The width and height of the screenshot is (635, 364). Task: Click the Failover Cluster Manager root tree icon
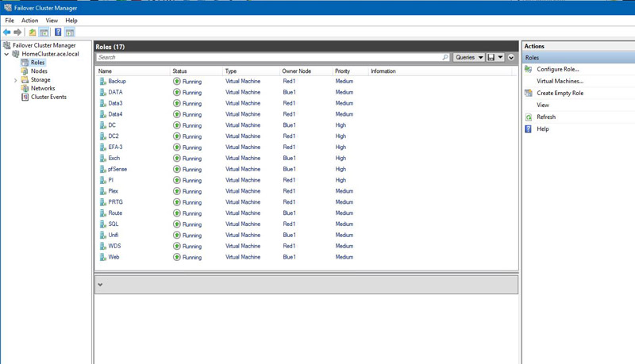click(7, 45)
